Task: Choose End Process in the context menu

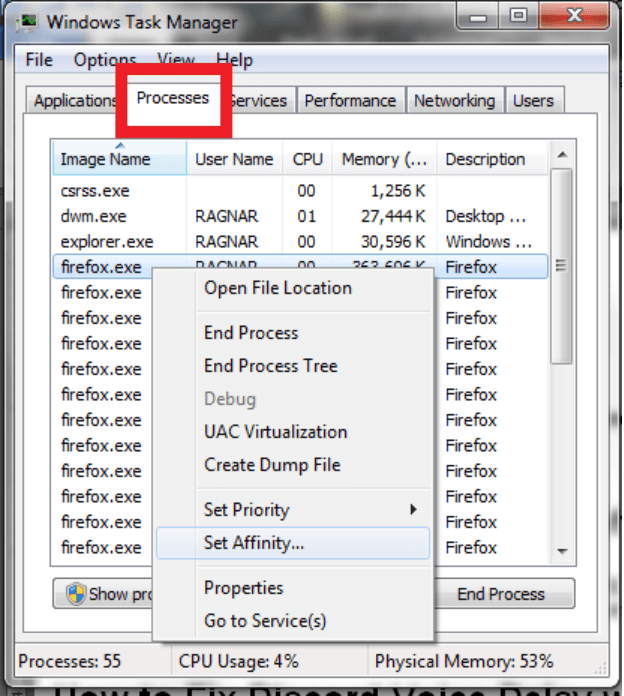Action: pyautogui.click(x=293, y=333)
